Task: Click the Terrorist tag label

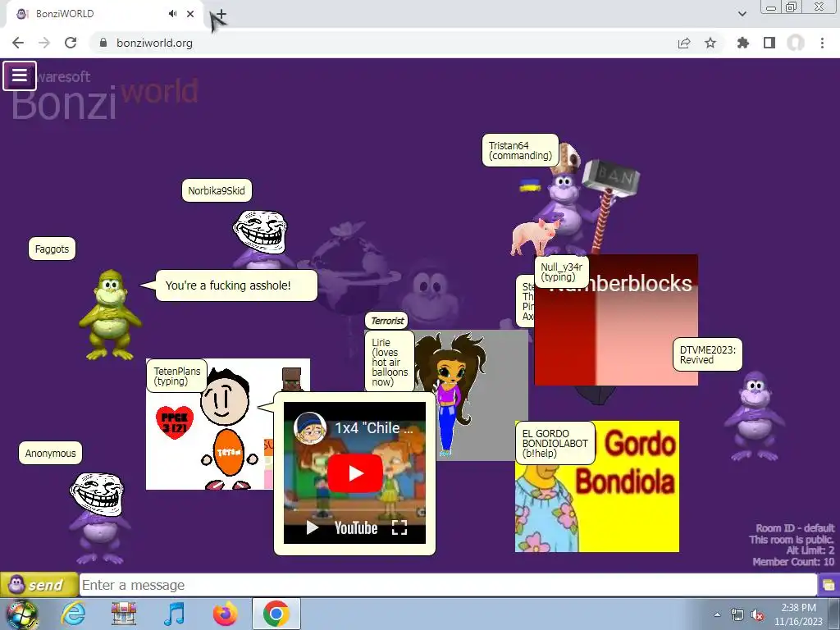Action: 387,321
